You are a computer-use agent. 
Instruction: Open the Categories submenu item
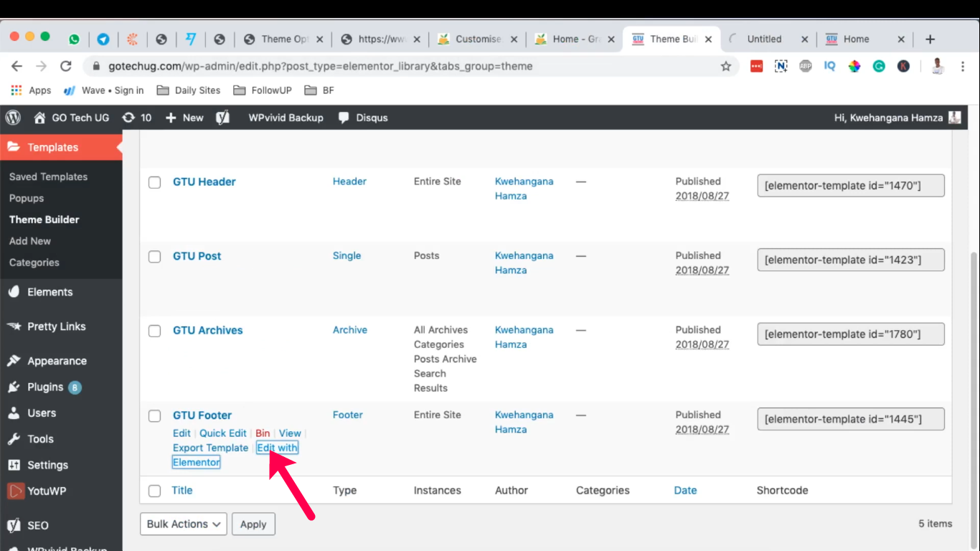click(34, 263)
